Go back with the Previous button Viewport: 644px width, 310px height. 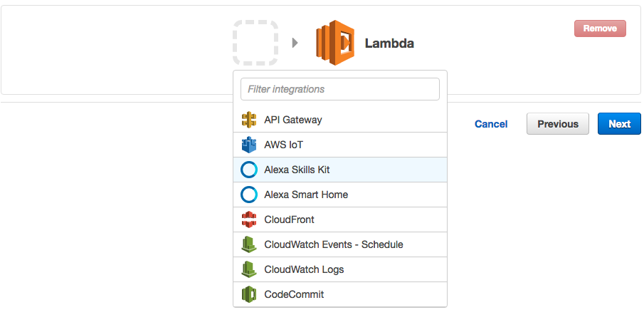coord(557,124)
